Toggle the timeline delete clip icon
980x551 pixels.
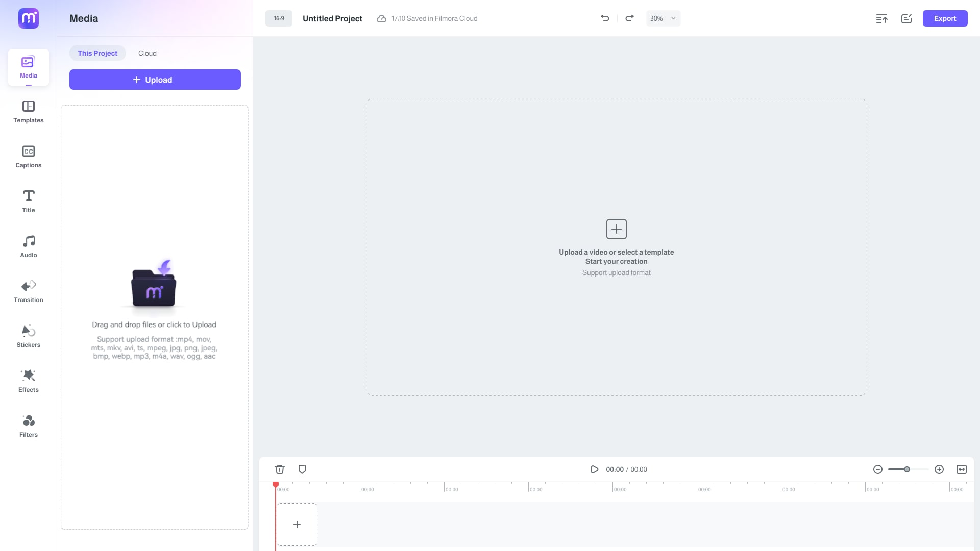(279, 469)
